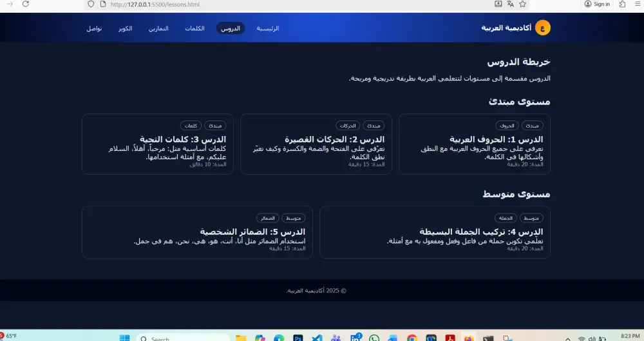Image resolution: width=644 pixels, height=341 pixels.
Task: Click the الحركات tag on lesson 2
Action: tap(348, 126)
